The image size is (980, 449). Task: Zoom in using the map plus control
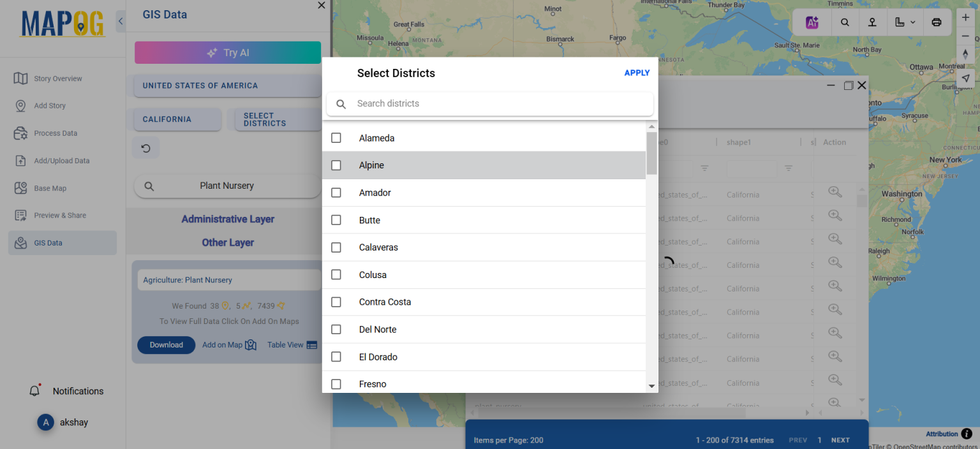[965, 17]
